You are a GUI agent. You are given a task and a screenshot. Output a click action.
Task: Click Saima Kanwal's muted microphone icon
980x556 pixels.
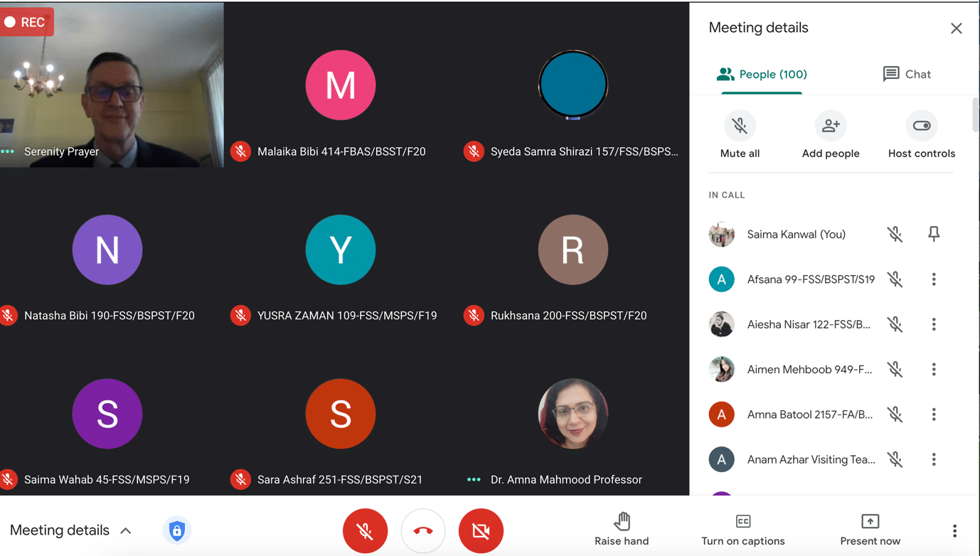[x=895, y=234]
